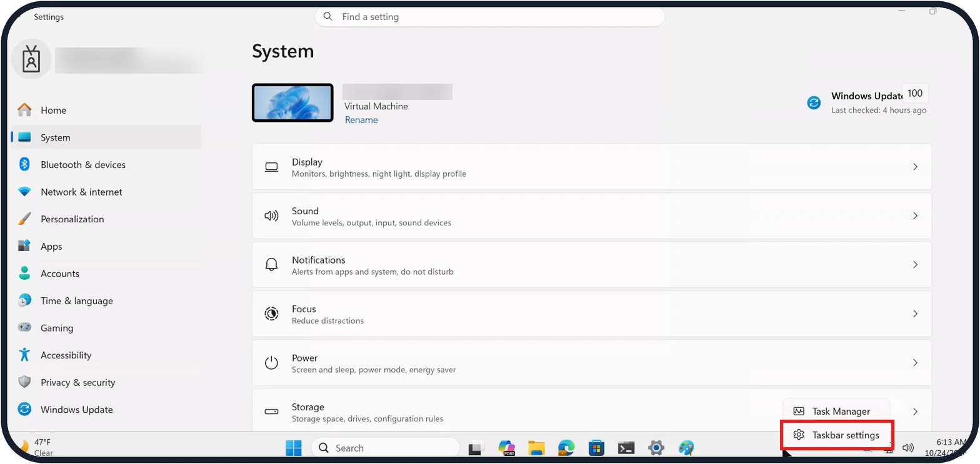Choose Taskbar settings in context menu
The image size is (980, 464).
point(837,435)
